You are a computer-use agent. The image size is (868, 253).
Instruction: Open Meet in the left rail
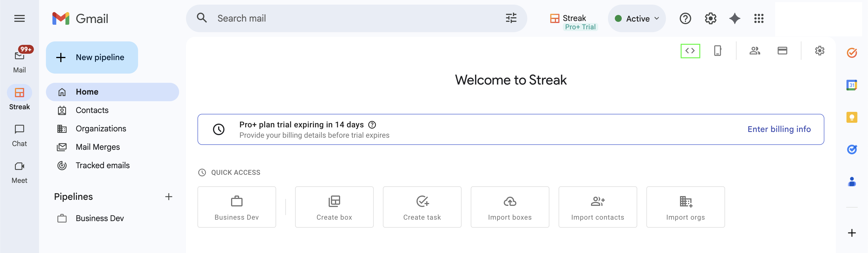(20, 172)
